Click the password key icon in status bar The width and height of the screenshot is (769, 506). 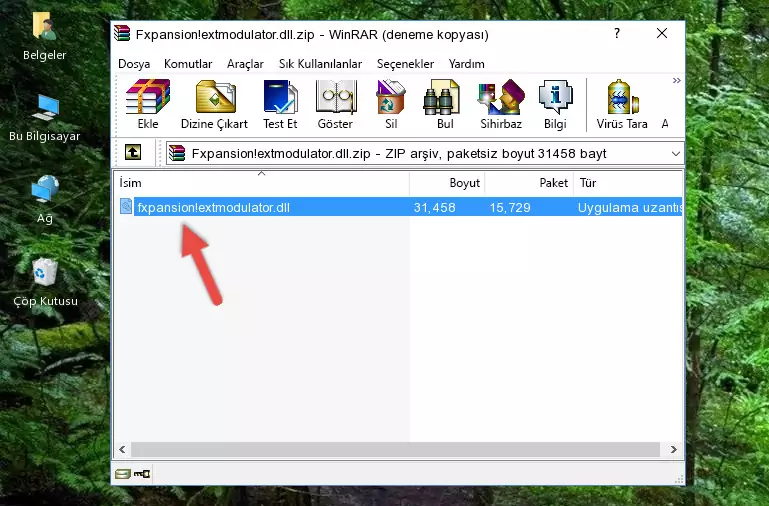[x=142, y=474]
